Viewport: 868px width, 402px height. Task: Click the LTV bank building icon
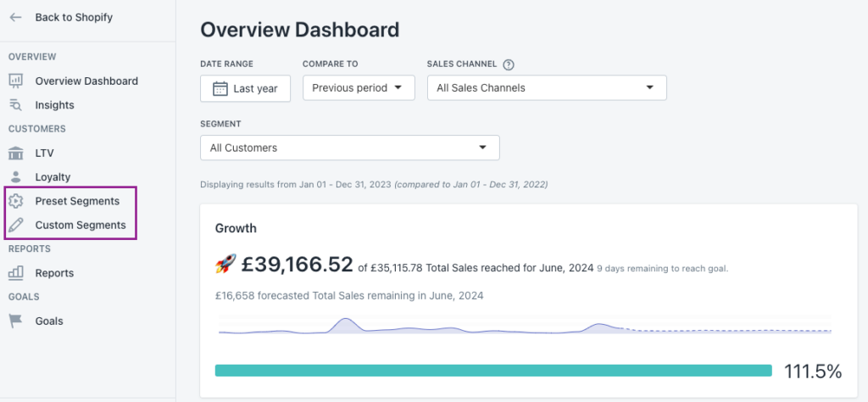16,153
